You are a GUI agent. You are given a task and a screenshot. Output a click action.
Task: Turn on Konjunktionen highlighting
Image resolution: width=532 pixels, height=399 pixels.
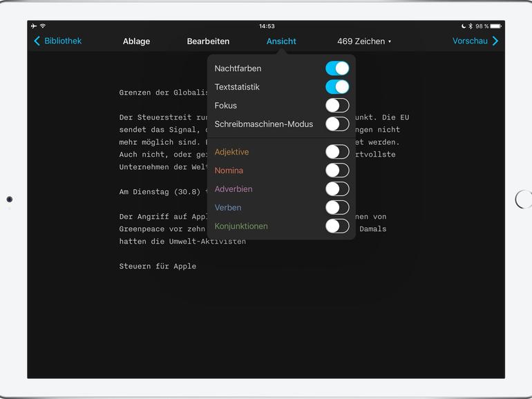point(337,226)
